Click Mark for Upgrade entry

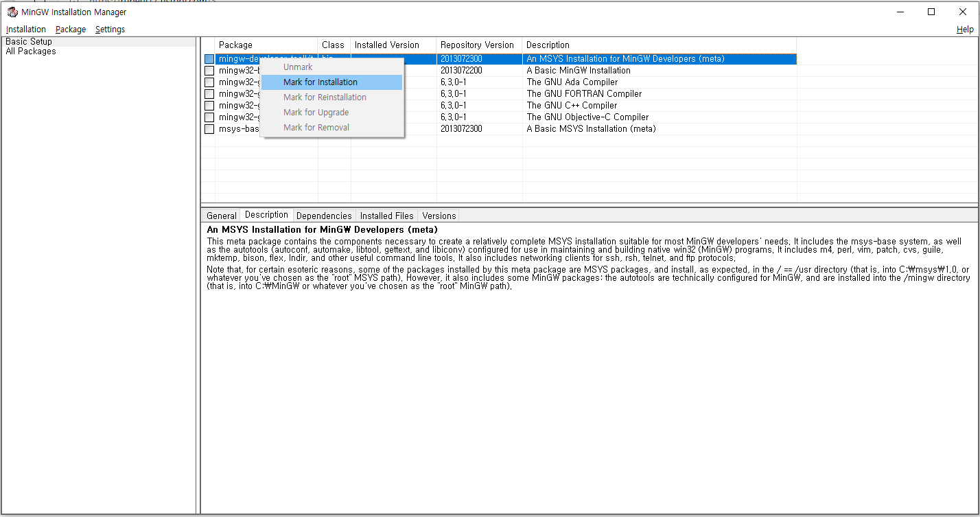point(331,113)
